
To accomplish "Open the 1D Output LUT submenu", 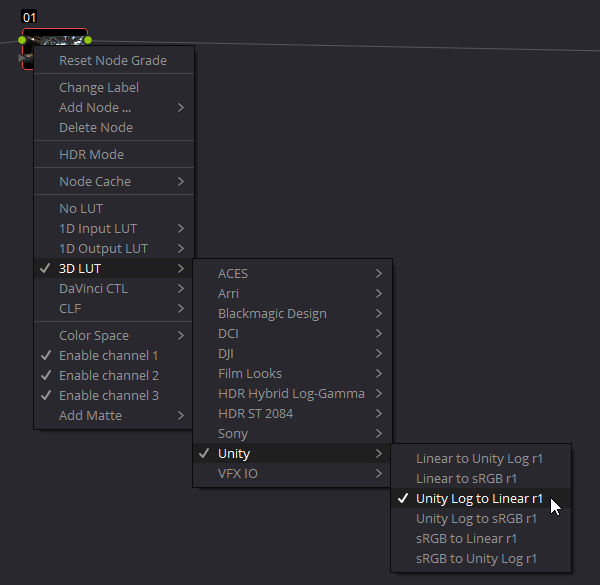I will 114,248.
